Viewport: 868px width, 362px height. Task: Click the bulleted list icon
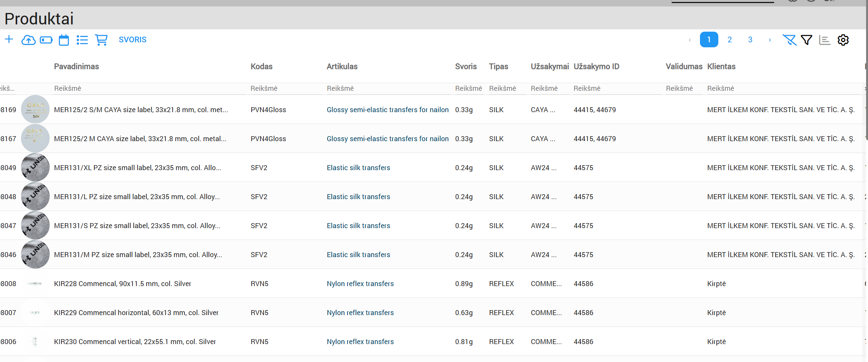[82, 40]
